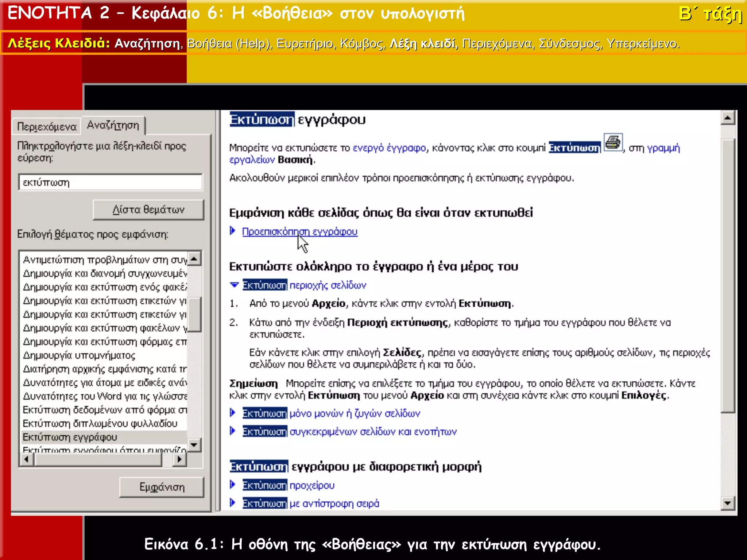Expand Εκτύπωση μόνο μονών ή ζυγών σελίδων
This screenshot has height=560, width=747.
(233, 413)
